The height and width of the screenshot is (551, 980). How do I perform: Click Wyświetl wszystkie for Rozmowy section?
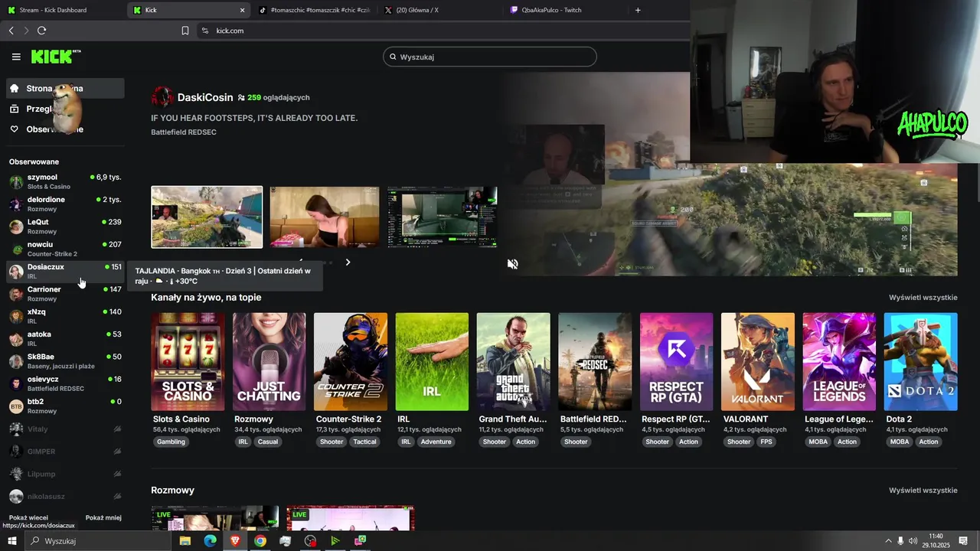click(923, 490)
